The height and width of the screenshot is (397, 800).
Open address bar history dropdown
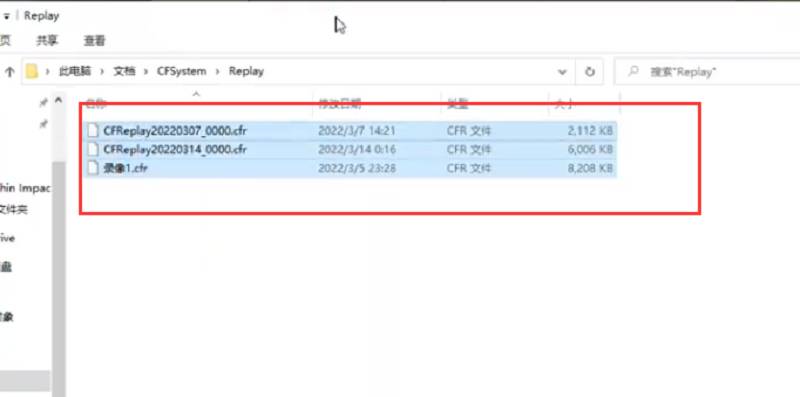coord(562,72)
